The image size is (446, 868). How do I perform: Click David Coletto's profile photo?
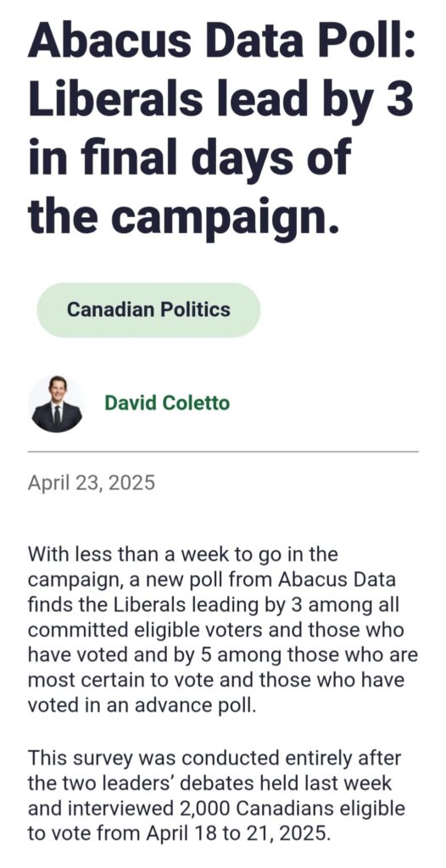[57, 403]
